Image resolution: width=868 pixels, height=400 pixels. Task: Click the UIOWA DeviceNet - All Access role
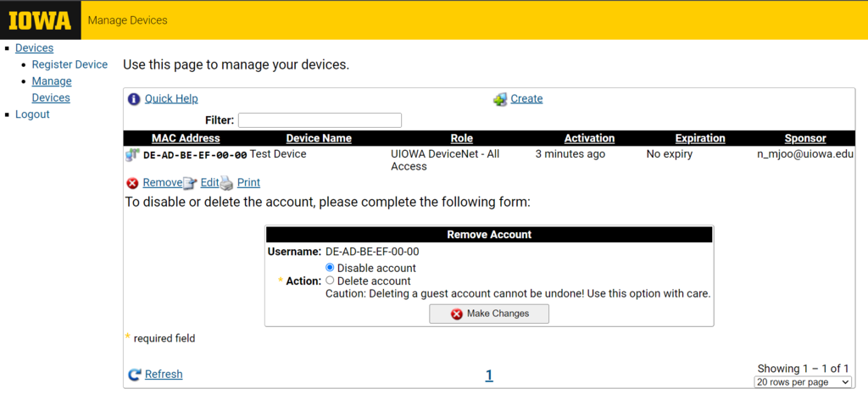445,160
